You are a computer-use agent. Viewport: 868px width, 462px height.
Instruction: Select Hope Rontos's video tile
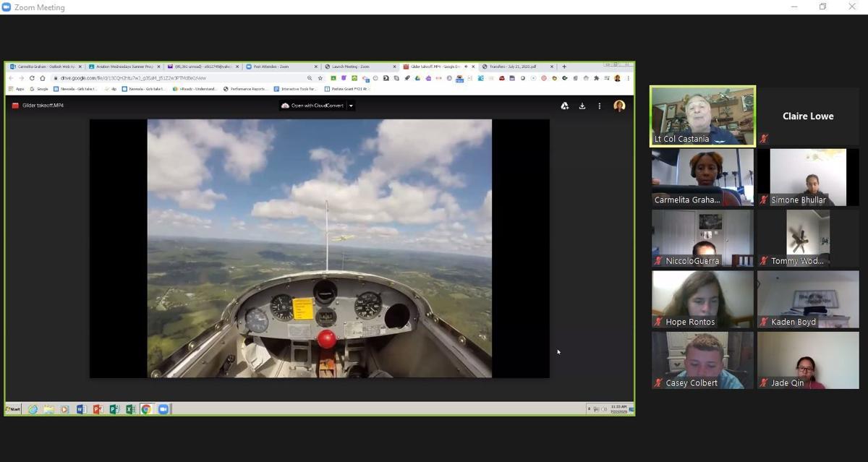[702, 299]
